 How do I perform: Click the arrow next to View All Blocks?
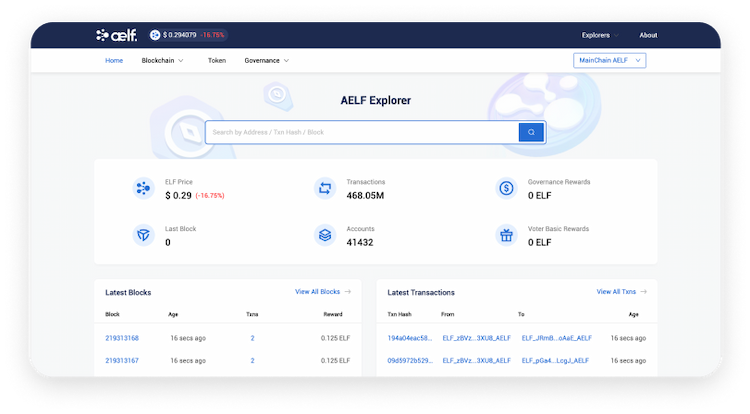348,292
